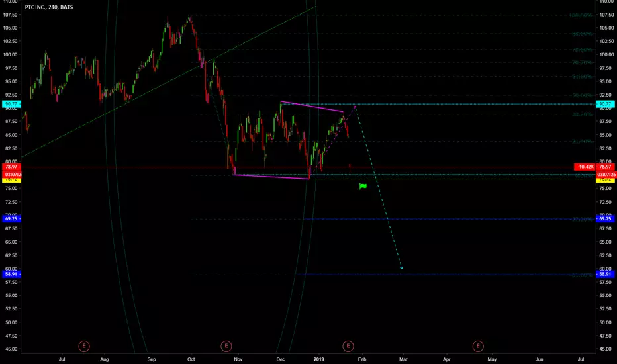This screenshot has width=617, height=364.
Task: Click the 'May' label on the time axis
Action: 492,359
